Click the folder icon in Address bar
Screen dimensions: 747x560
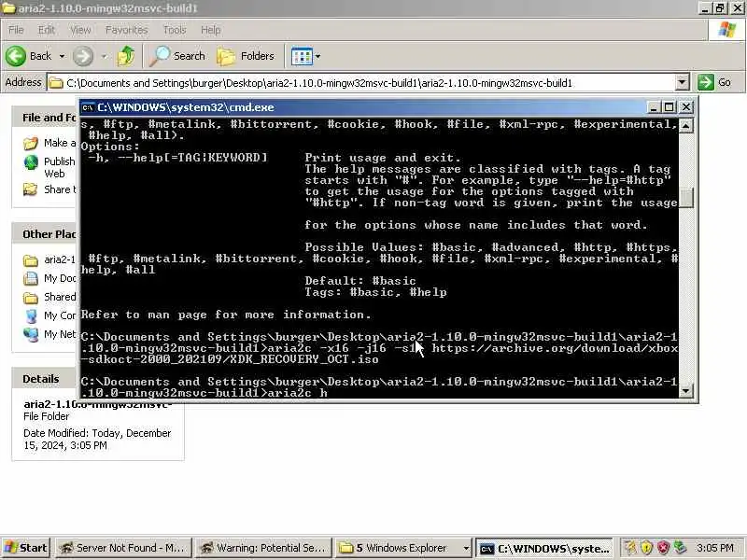(56, 83)
